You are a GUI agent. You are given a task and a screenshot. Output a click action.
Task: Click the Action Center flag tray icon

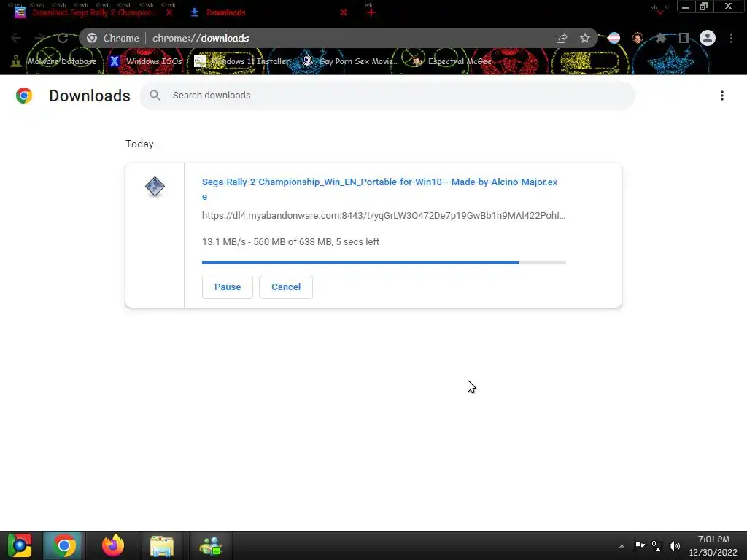639,545
